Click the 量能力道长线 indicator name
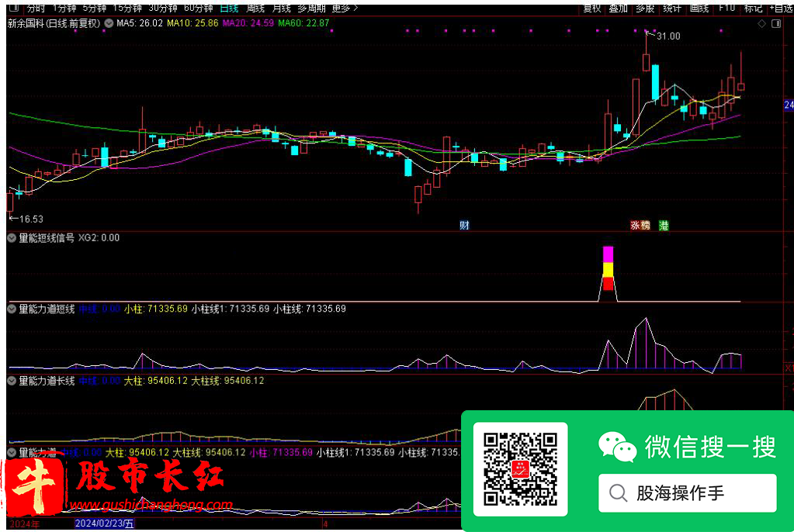The image size is (794, 532). (x=47, y=381)
